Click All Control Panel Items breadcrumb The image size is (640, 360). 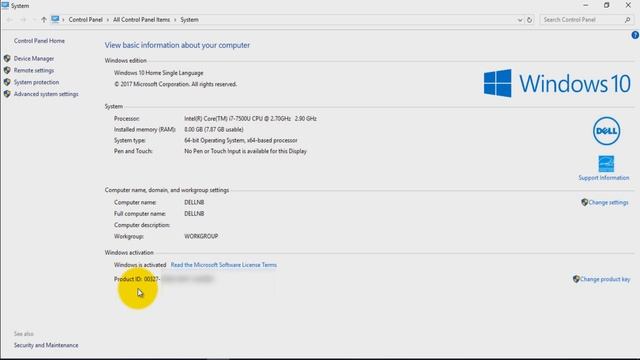pyautogui.click(x=141, y=20)
